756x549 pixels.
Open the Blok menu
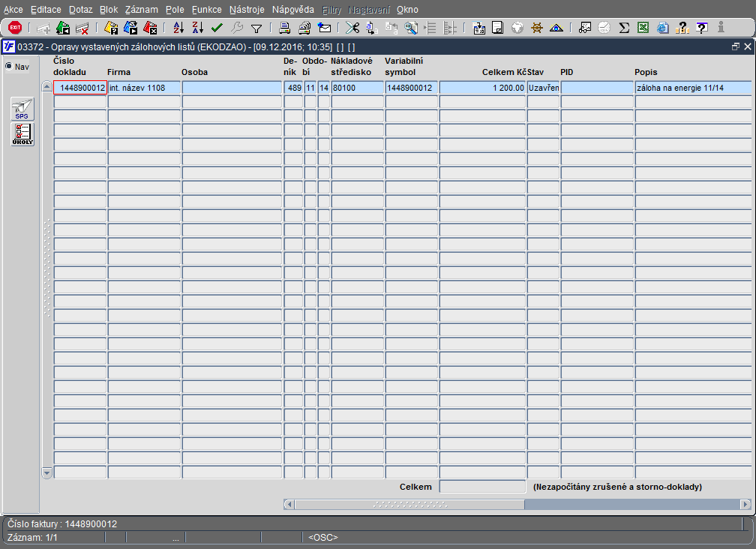[109, 10]
